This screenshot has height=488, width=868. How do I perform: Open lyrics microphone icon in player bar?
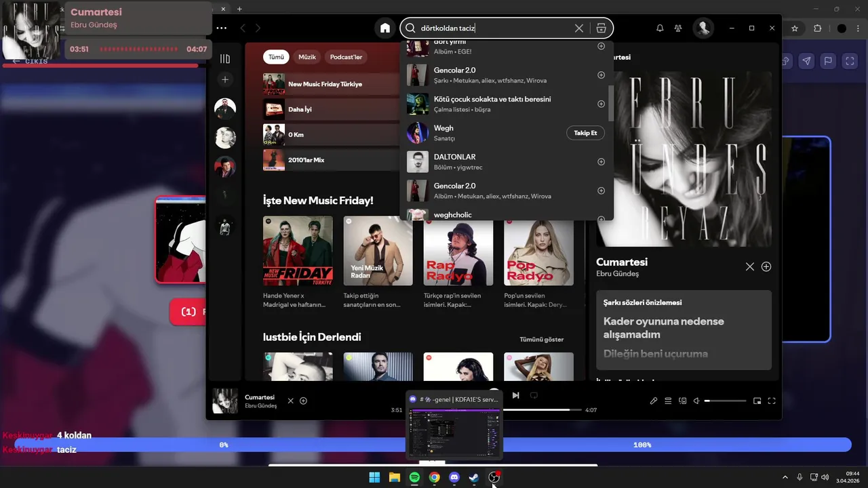tap(654, 401)
